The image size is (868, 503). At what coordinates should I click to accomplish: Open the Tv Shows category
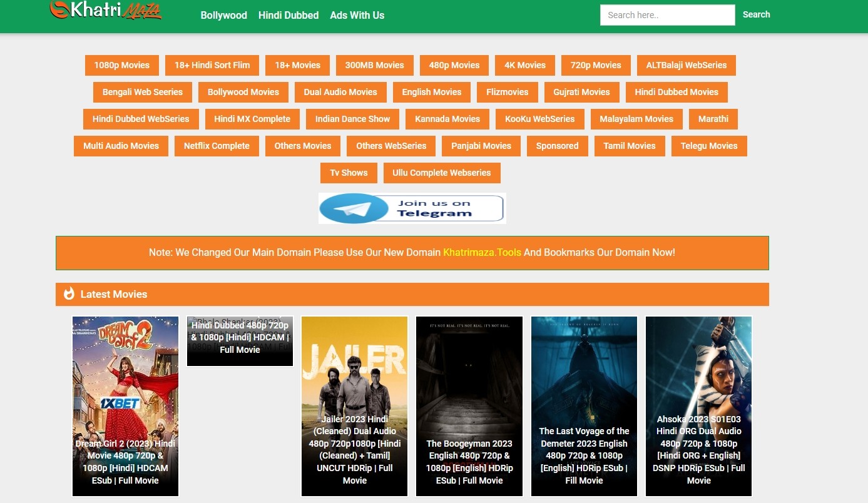pos(349,173)
